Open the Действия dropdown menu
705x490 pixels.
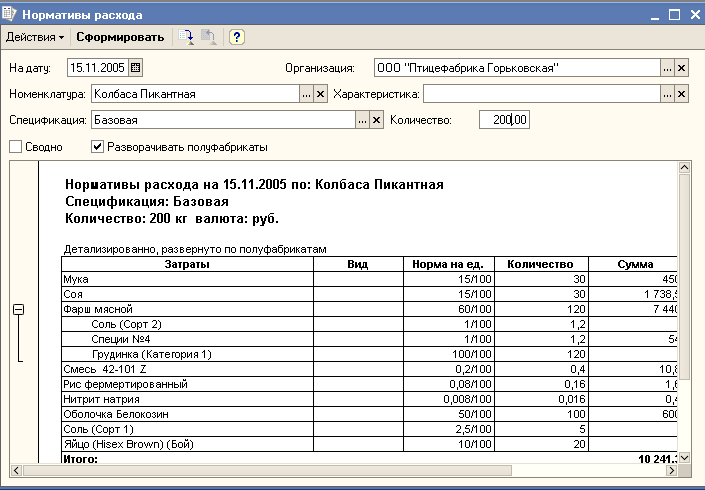tap(35, 37)
